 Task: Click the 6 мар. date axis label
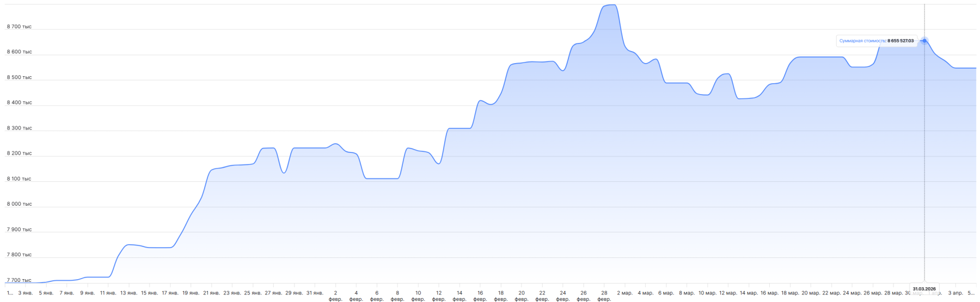pos(666,293)
